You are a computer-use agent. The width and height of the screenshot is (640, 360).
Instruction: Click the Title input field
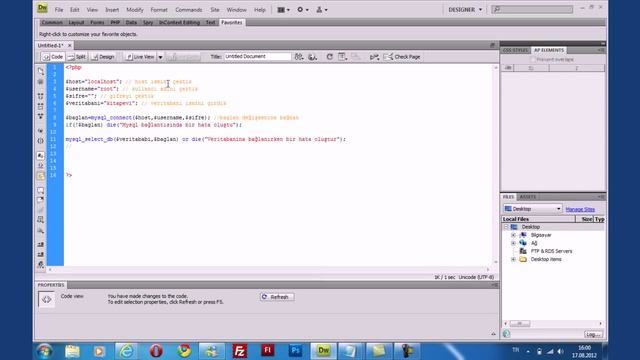point(257,56)
